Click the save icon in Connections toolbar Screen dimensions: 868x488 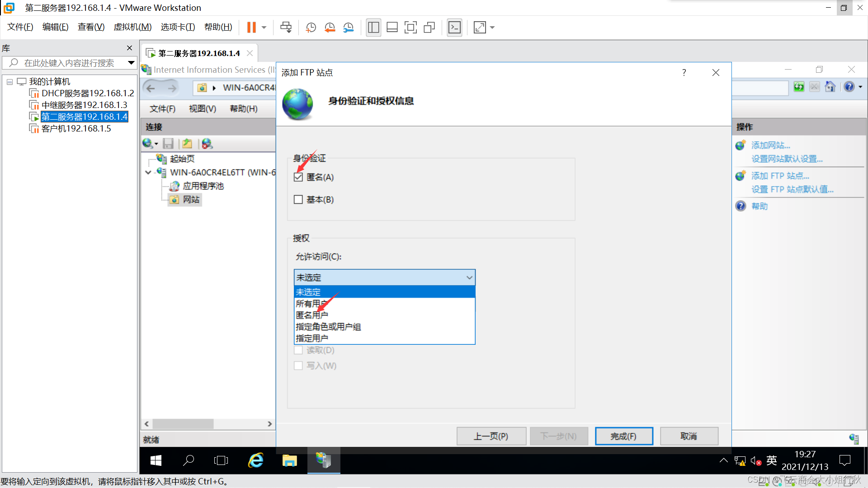pyautogui.click(x=168, y=144)
